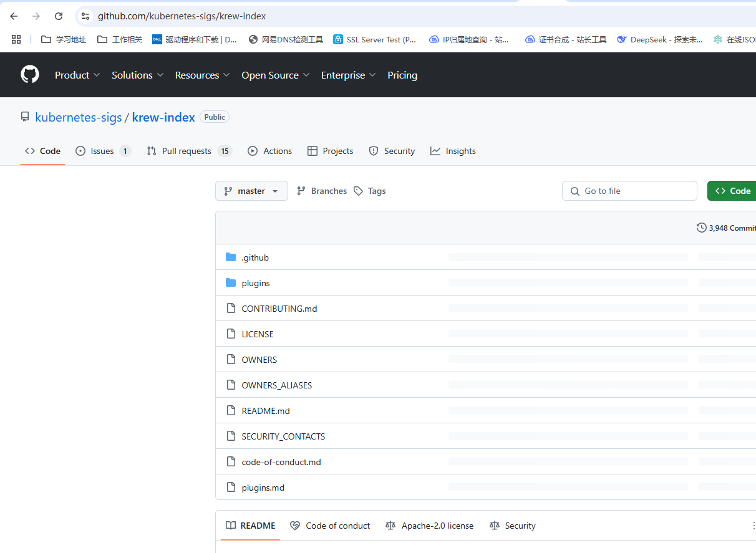View the Branches list
The image size is (756, 553).
point(321,191)
